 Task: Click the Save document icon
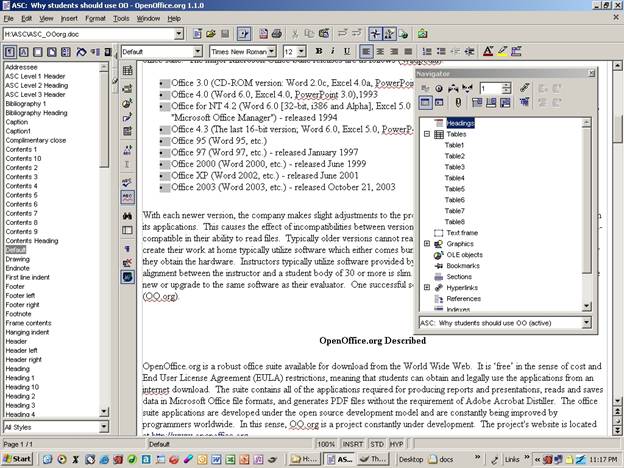(225, 34)
